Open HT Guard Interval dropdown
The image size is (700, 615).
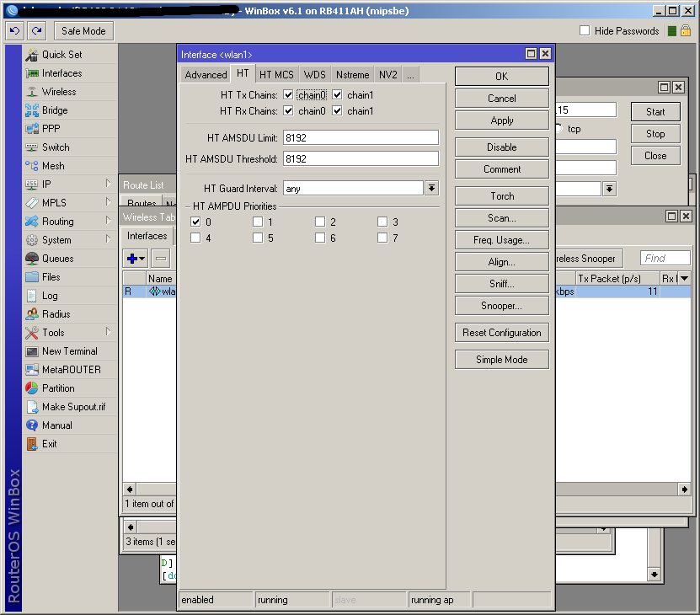(431, 189)
